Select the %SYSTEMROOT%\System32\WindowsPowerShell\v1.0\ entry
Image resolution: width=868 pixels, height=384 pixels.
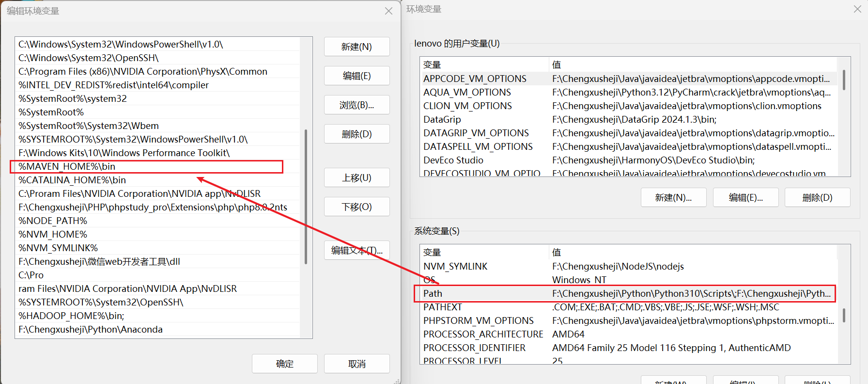coord(157,139)
